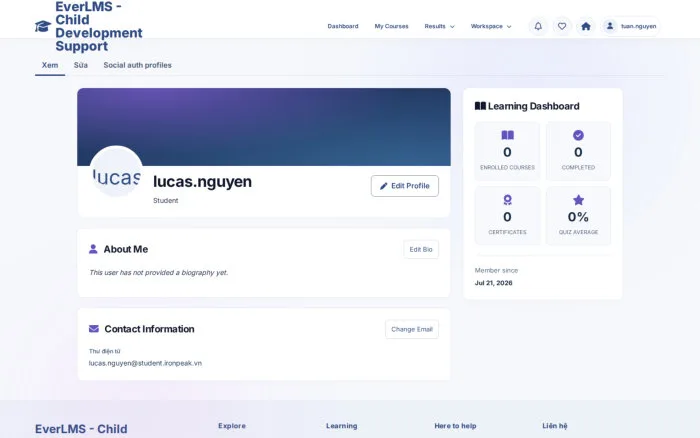Go to home via house icon
The image size is (700, 438).
click(586, 26)
